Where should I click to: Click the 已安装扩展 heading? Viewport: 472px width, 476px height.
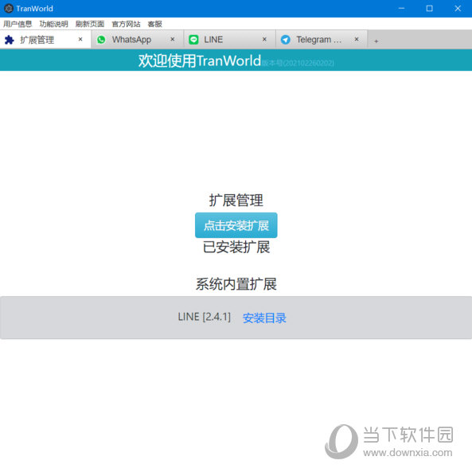click(x=236, y=247)
